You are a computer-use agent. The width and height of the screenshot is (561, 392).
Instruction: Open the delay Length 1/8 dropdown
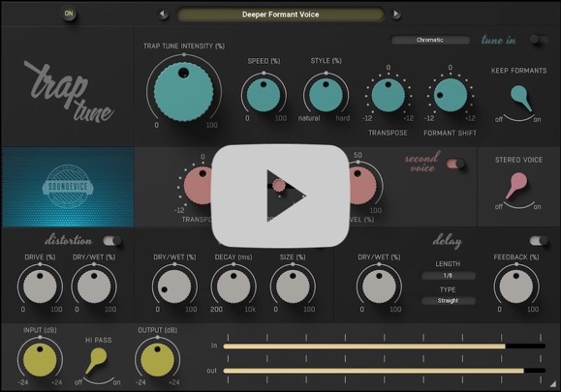coord(448,276)
